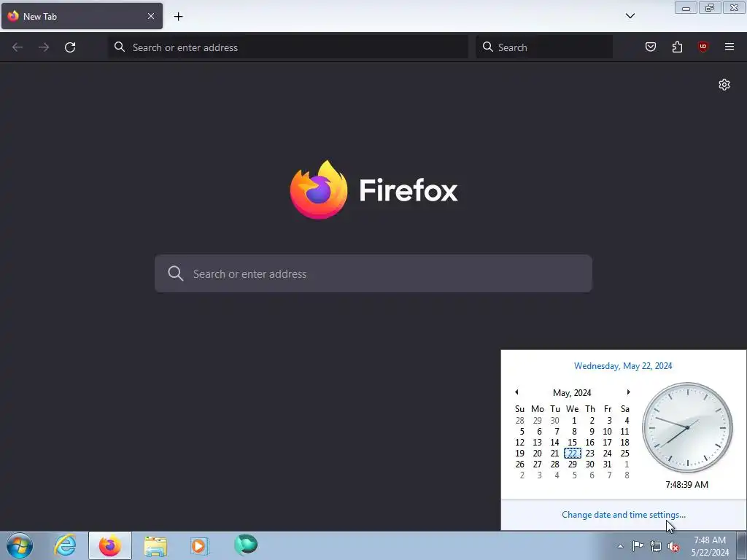Select day 23 in the calendar

589,454
